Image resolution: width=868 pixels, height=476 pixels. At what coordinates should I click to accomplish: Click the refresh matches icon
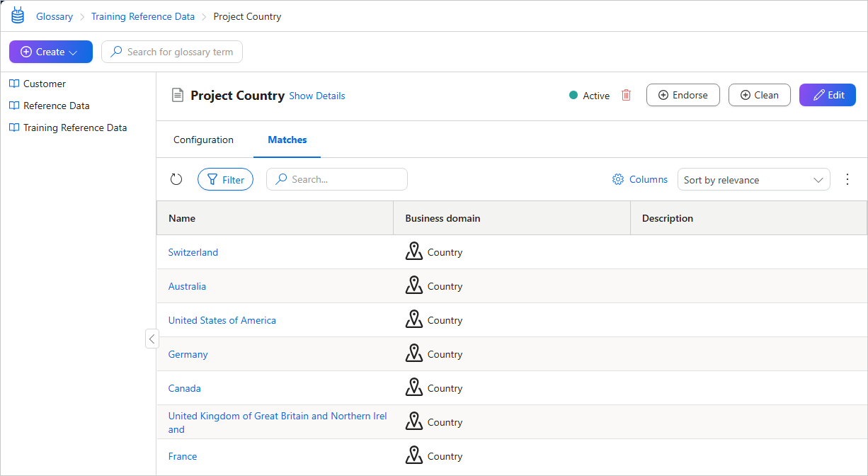[x=176, y=179]
